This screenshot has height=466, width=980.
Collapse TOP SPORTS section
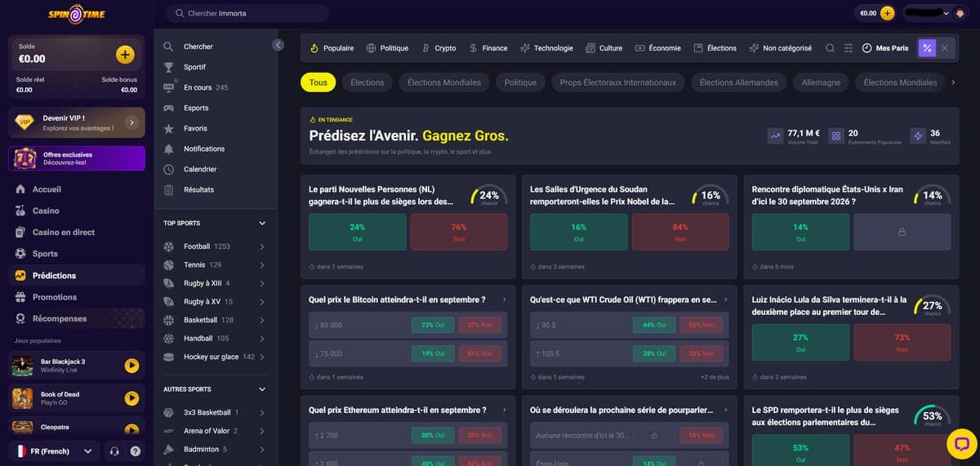(262, 223)
